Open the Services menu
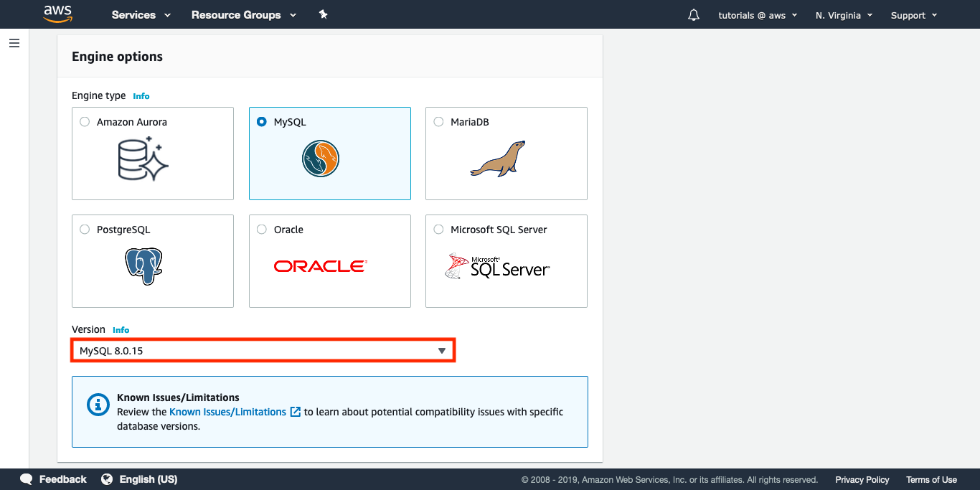Viewport: 980px width, 490px height. (x=141, y=15)
